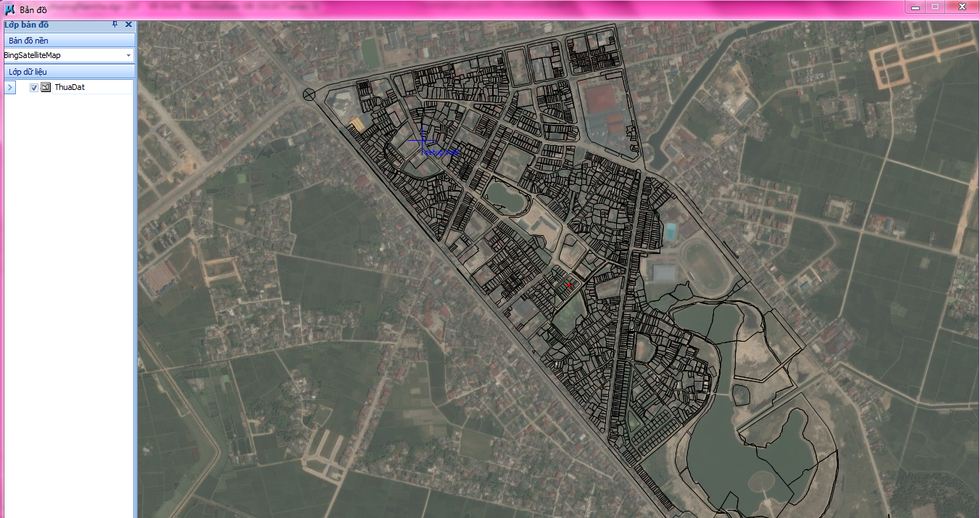Click the ThuaDat layer type icon
Screen dimensions: 980x518
[x=46, y=87]
